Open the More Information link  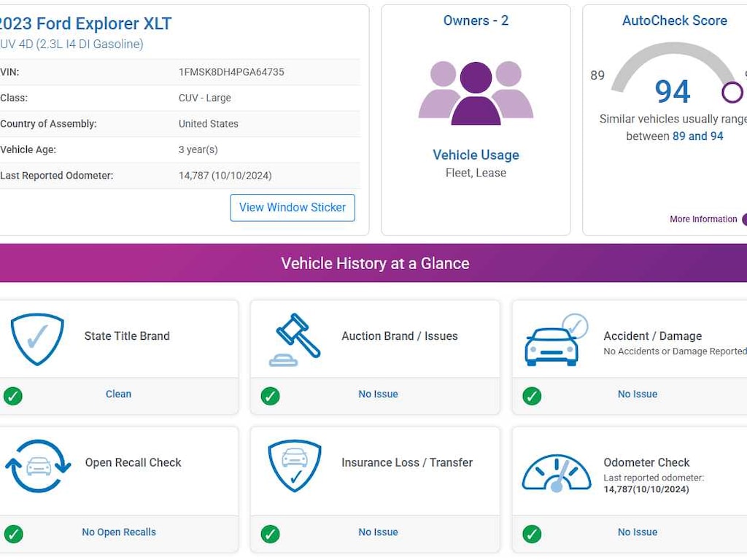point(703,219)
